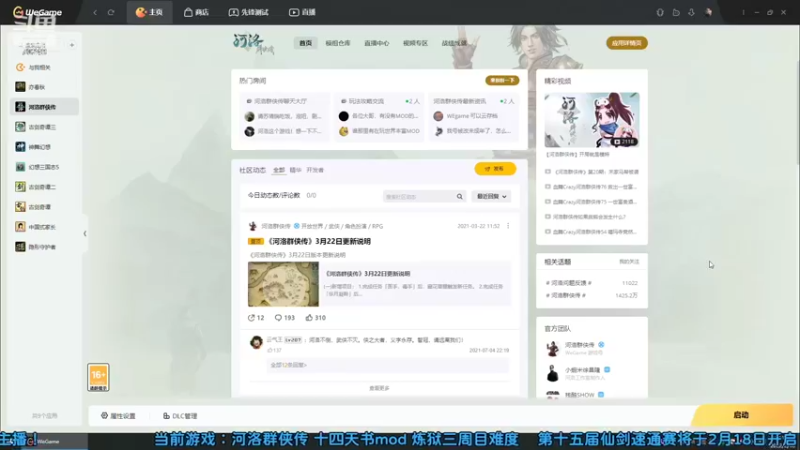Expand 全部12条回复 replies

(x=288, y=365)
